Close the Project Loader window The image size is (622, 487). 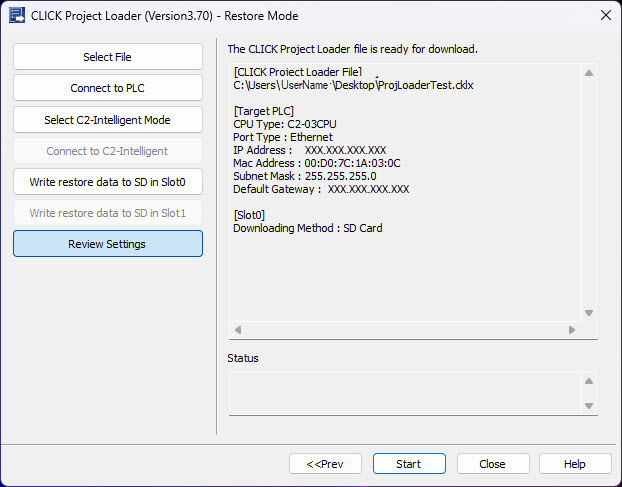605,15
